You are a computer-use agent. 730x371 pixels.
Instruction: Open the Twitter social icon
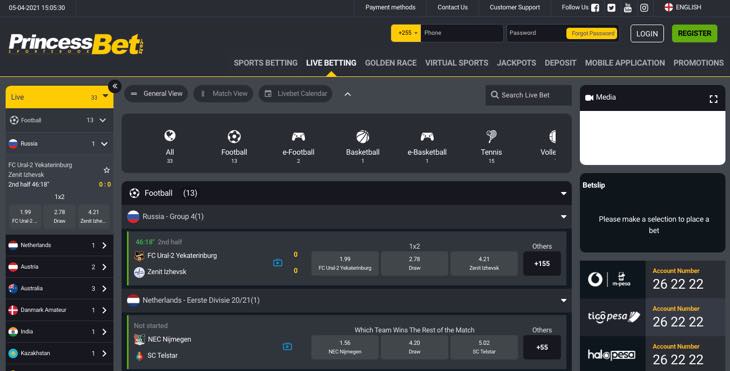tap(611, 7)
